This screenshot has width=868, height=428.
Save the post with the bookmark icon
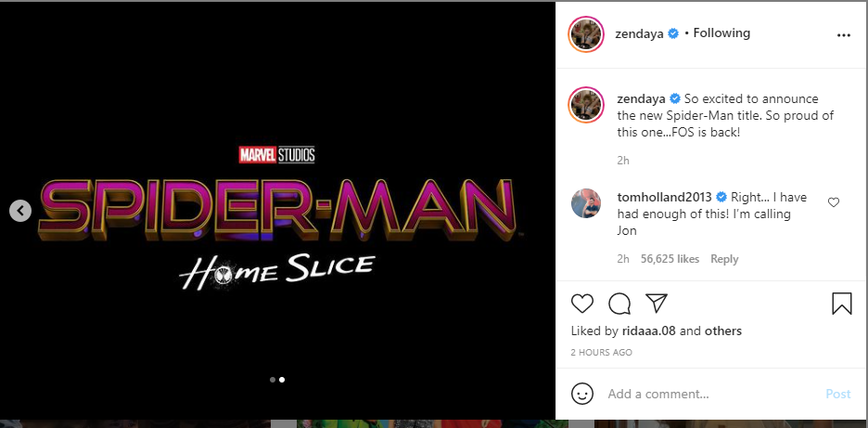point(841,304)
